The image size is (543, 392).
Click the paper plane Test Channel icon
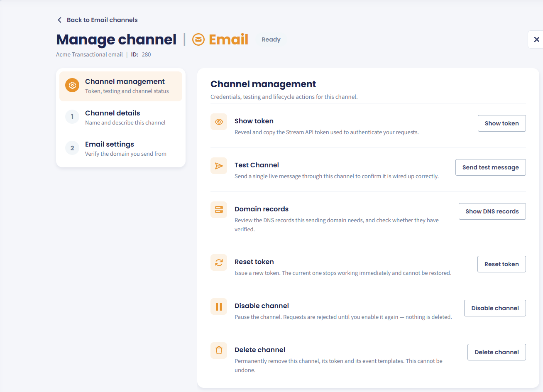[x=219, y=166]
